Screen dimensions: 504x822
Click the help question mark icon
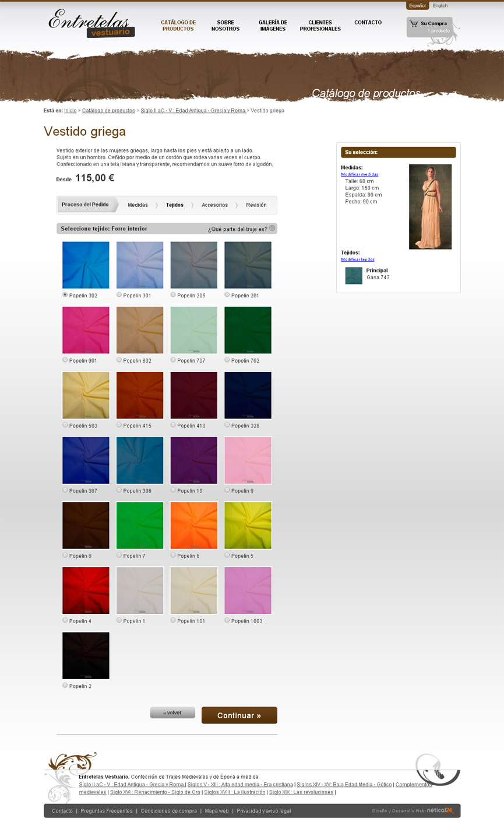point(272,228)
